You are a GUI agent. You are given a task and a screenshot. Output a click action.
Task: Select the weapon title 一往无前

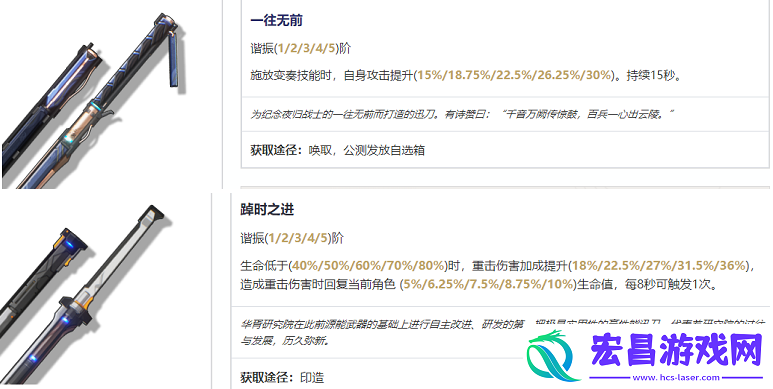coord(276,21)
